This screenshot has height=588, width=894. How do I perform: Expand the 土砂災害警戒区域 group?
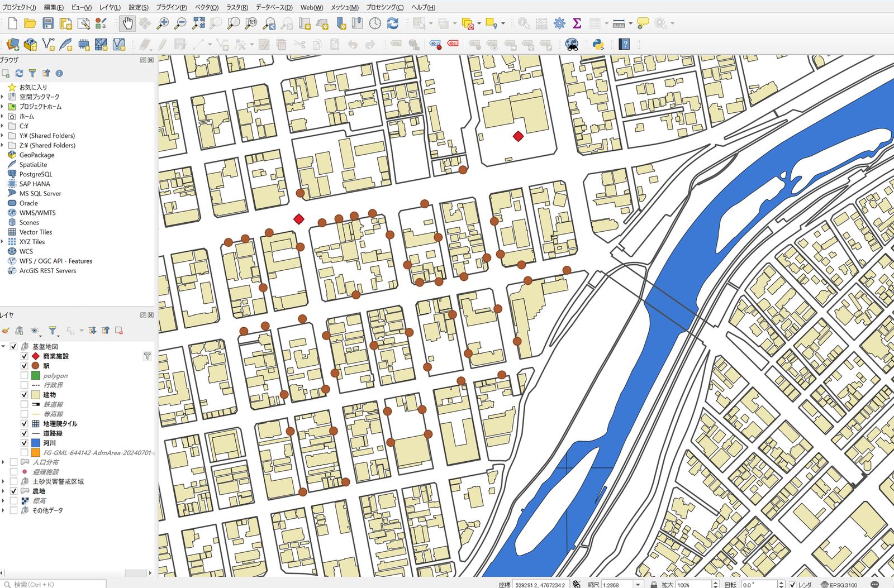click(3, 481)
